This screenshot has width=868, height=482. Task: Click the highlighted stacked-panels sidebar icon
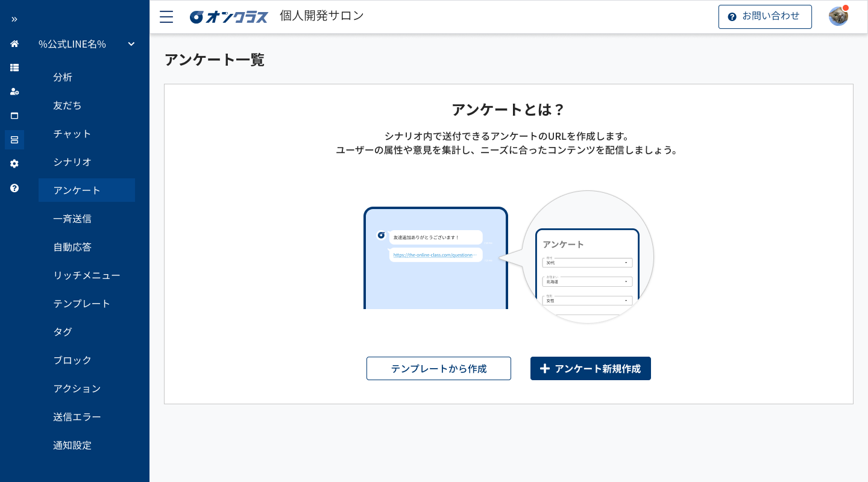click(13, 139)
